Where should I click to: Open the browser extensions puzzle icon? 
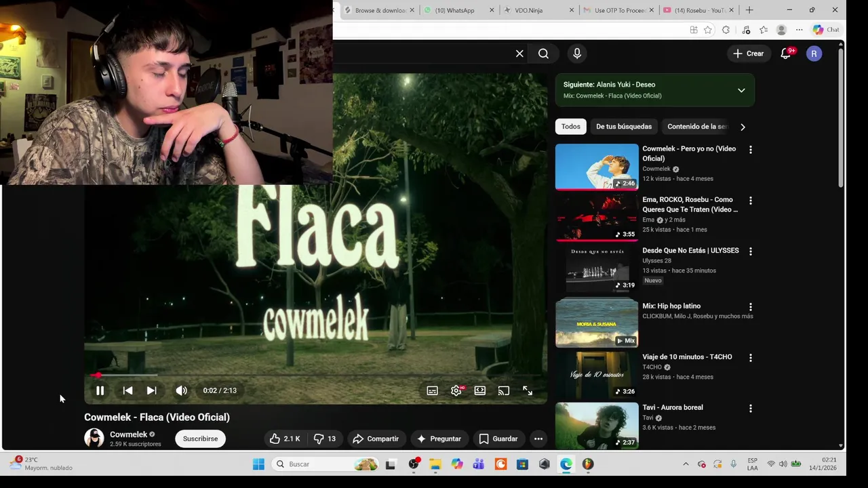tap(726, 30)
